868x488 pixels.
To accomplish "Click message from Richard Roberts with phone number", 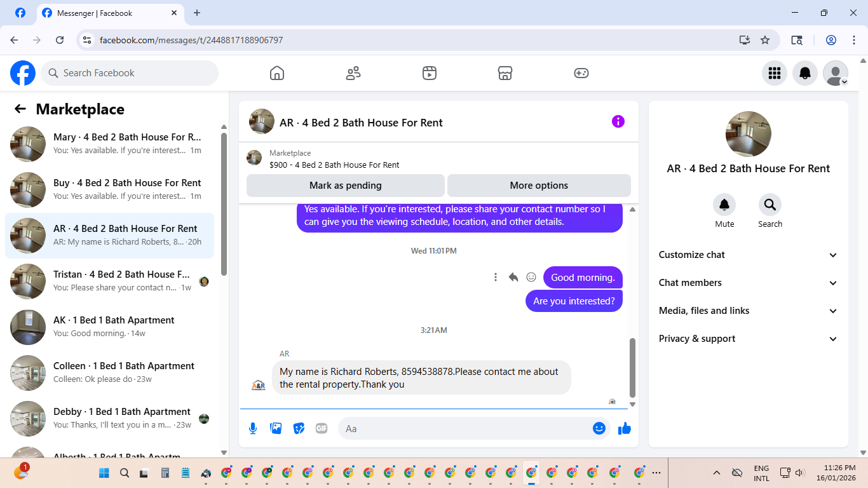I will pyautogui.click(x=421, y=377).
